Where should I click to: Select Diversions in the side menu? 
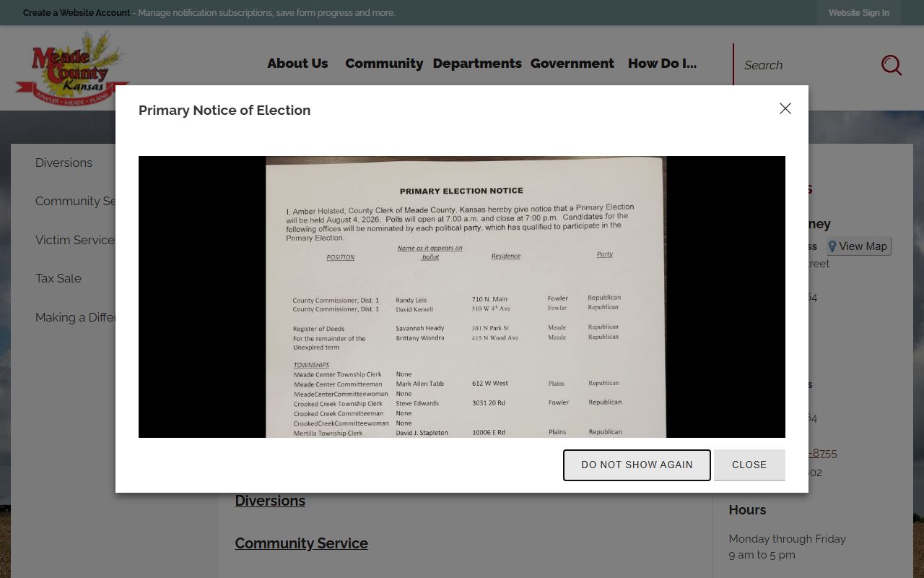pos(64,163)
